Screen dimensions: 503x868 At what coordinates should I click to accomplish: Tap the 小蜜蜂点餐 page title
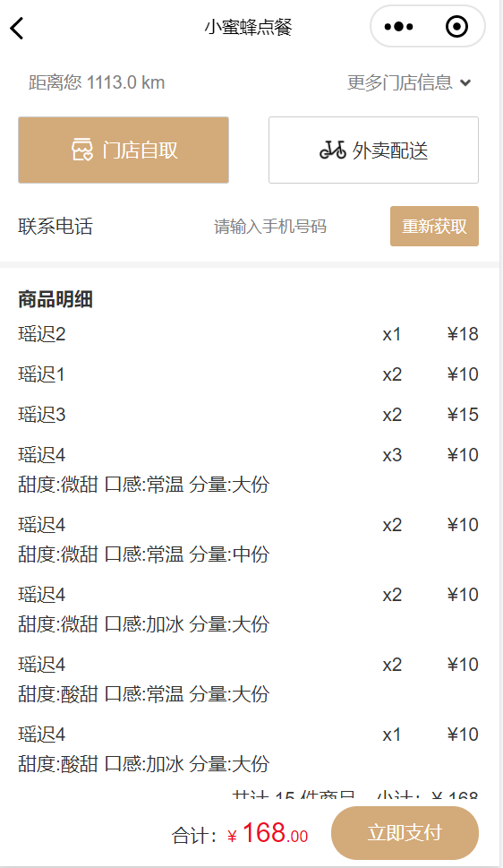(x=249, y=27)
